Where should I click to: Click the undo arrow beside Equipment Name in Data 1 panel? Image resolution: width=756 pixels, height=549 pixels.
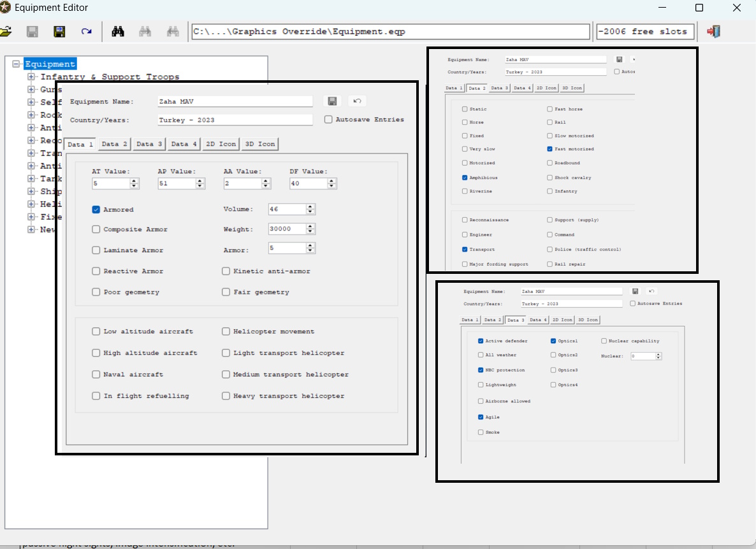[357, 101]
